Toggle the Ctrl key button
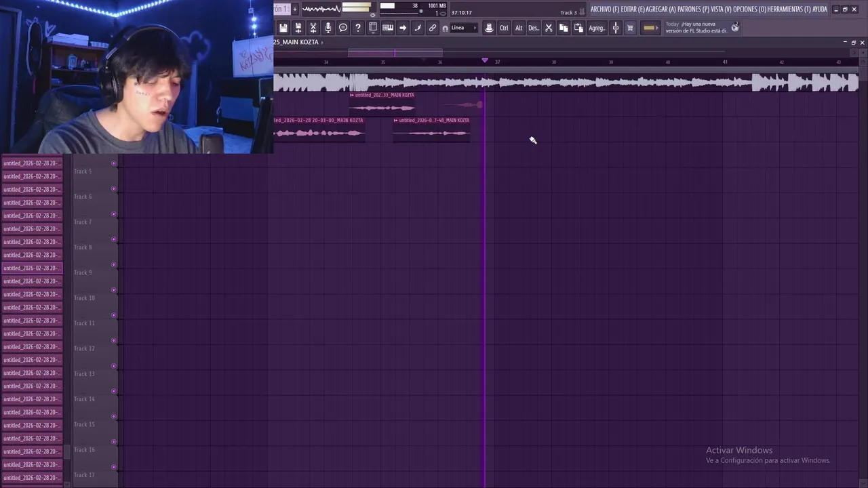Screen dimensions: 868x488 pyautogui.click(x=504, y=28)
